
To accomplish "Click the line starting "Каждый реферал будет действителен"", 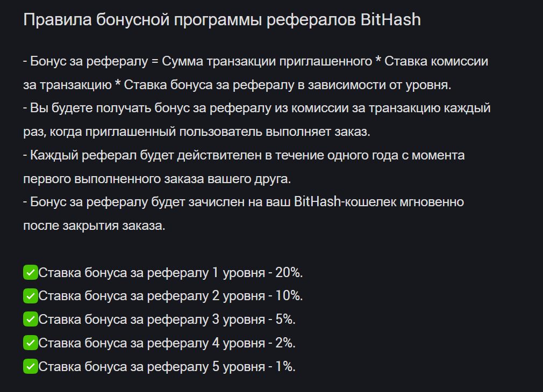I will [x=244, y=155].
